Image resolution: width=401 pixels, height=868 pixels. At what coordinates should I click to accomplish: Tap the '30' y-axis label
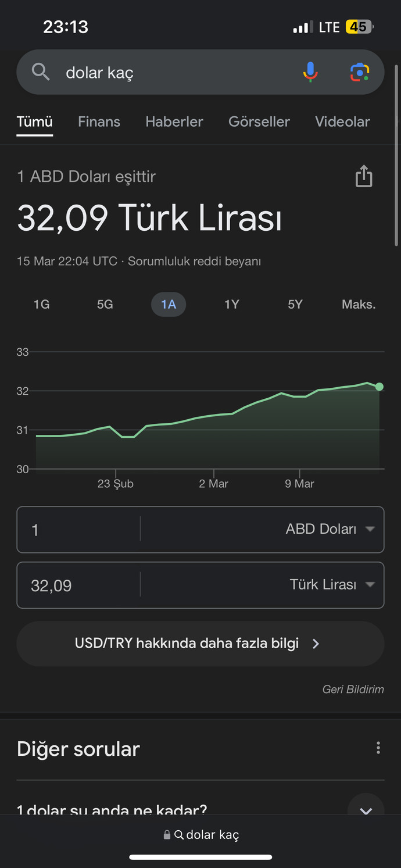click(x=23, y=469)
